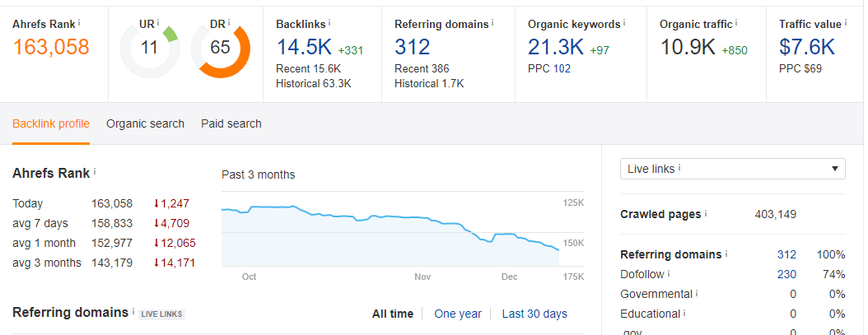Click the Dofollow 230 count link

pos(786,274)
